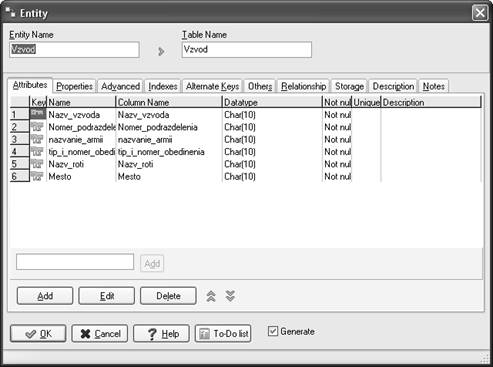This screenshot has height=367, width=493.
Task: Click primary key icon for Nazv_vzvoda
Action: (38, 114)
